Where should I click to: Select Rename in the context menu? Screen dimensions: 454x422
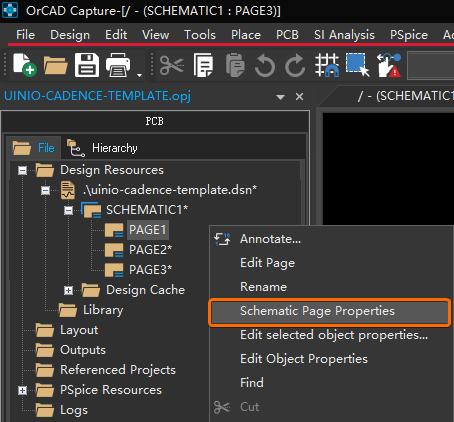coord(263,287)
